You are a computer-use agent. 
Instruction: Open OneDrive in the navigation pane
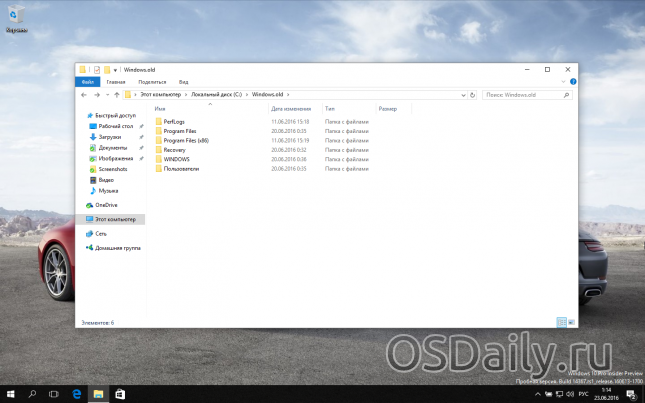pyautogui.click(x=106, y=204)
